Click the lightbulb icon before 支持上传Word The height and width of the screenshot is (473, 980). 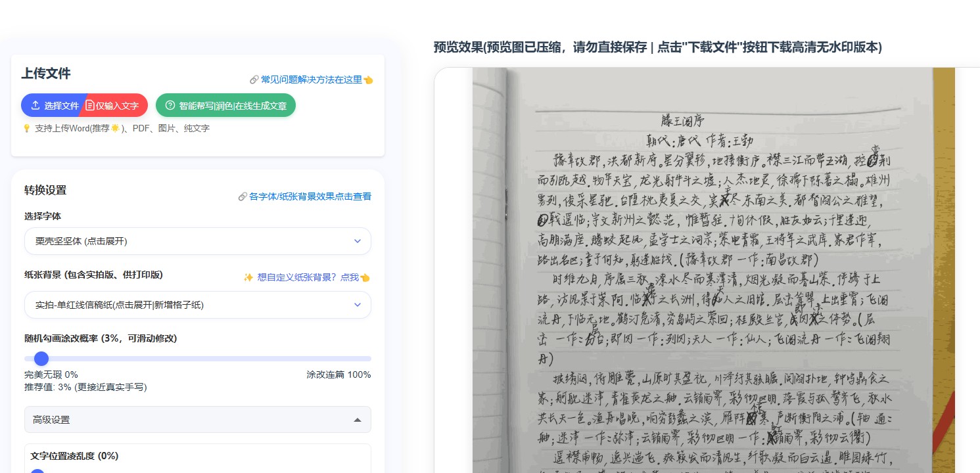tap(27, 129)
